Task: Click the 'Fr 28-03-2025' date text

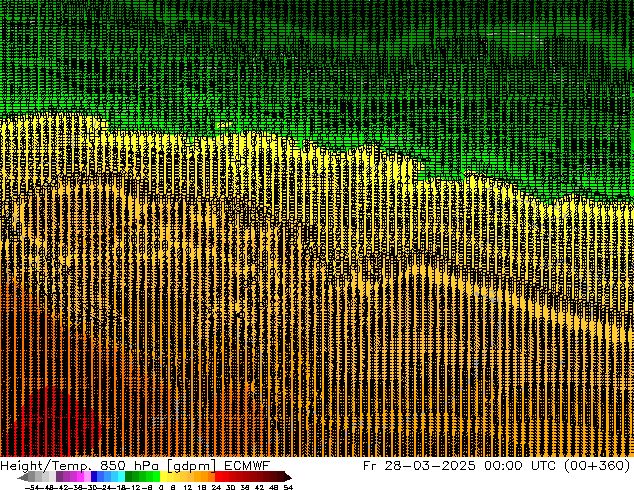Action: pos(419,465)
